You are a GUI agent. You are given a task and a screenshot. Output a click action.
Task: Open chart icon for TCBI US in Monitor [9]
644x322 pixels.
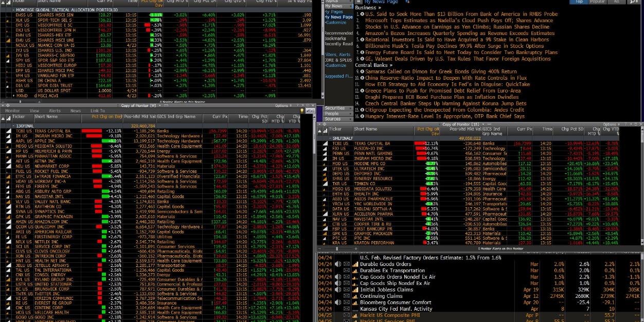(x=9, y=131)
